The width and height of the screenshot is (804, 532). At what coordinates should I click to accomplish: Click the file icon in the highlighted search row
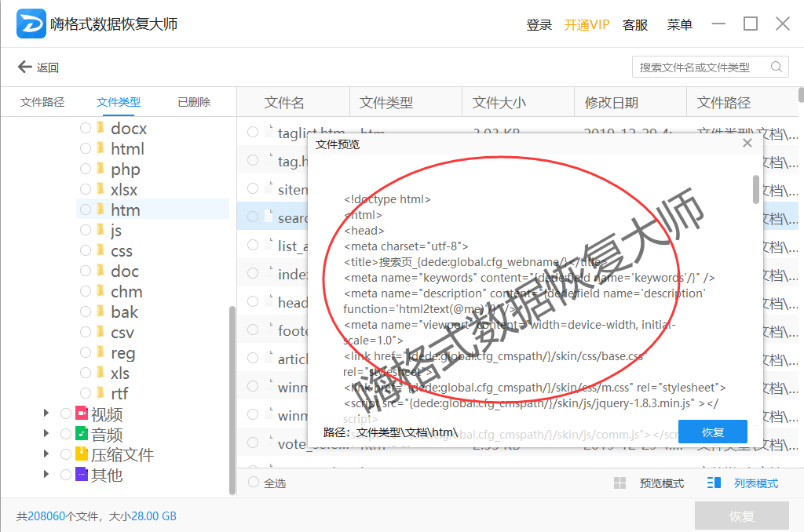(x=269, y=217)
